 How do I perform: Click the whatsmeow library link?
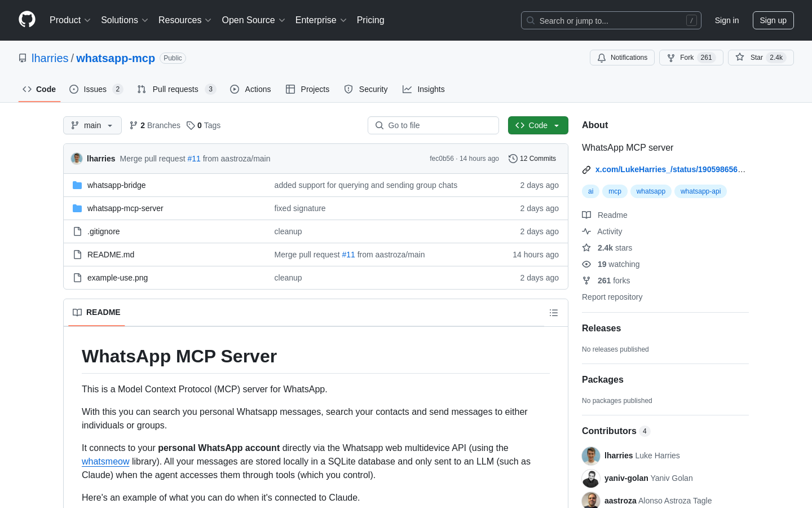pos(105,462)
